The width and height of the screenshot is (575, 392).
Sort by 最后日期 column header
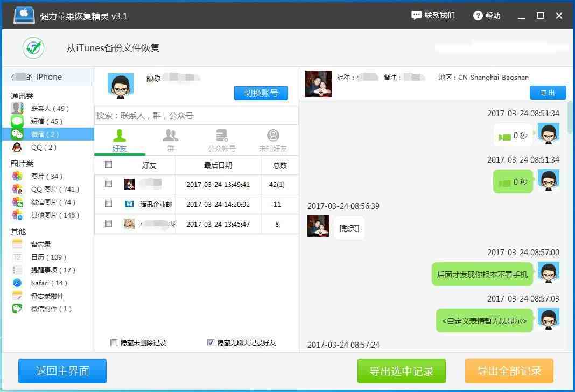(x=218, y=165)
